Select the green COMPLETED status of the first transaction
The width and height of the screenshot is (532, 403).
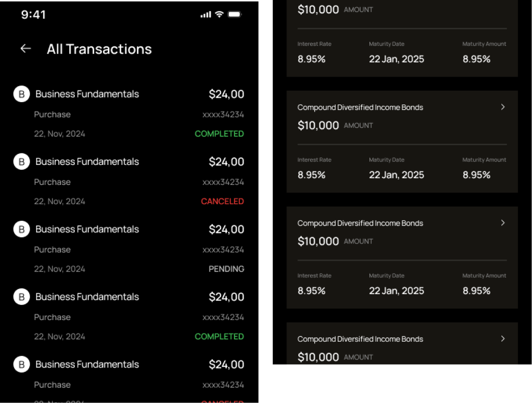[219, 134]
